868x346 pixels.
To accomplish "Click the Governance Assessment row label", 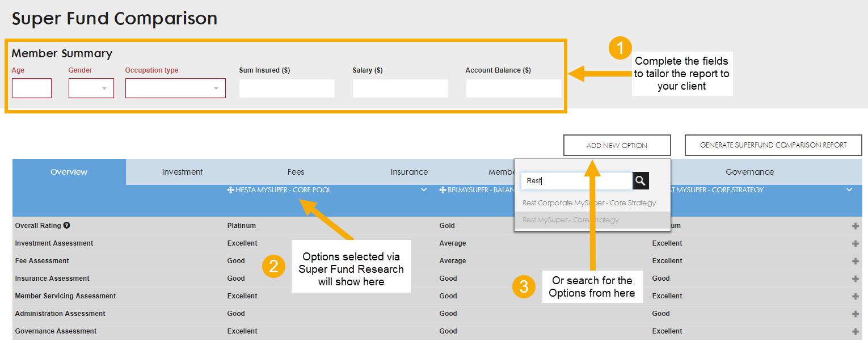I will (x=56, y=331).
